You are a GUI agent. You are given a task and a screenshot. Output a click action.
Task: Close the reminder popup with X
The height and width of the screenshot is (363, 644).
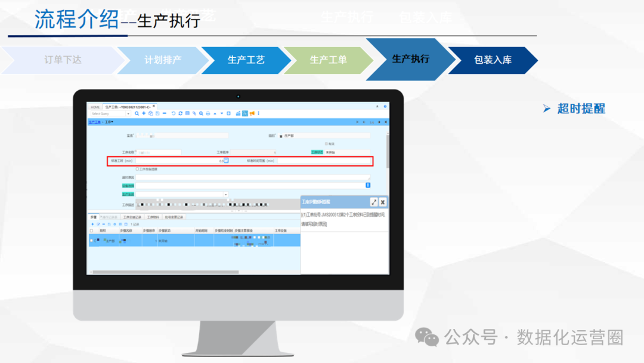tap(382, 202)
